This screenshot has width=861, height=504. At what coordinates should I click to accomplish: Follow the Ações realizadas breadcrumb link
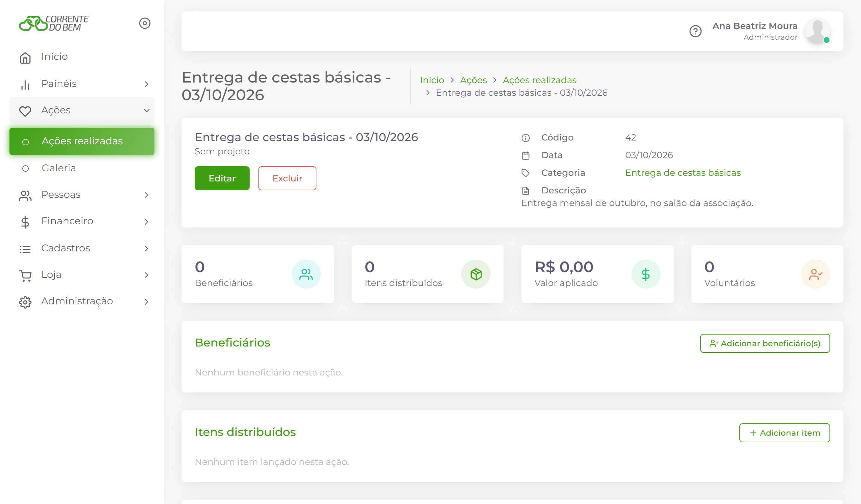coord(540,80)
